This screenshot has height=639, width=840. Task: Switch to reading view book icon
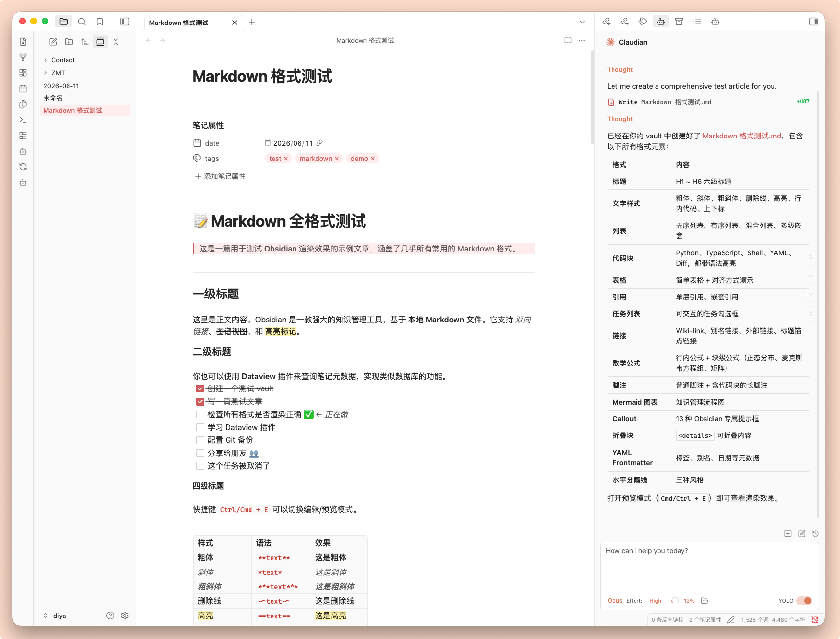point(568,41)
